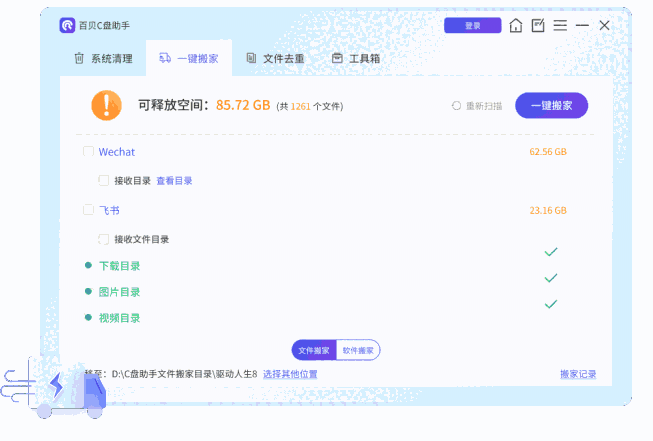Screen dimensions: 653x441
Task: Switch to the 一键搬家 tab
Action: point(189,58)
